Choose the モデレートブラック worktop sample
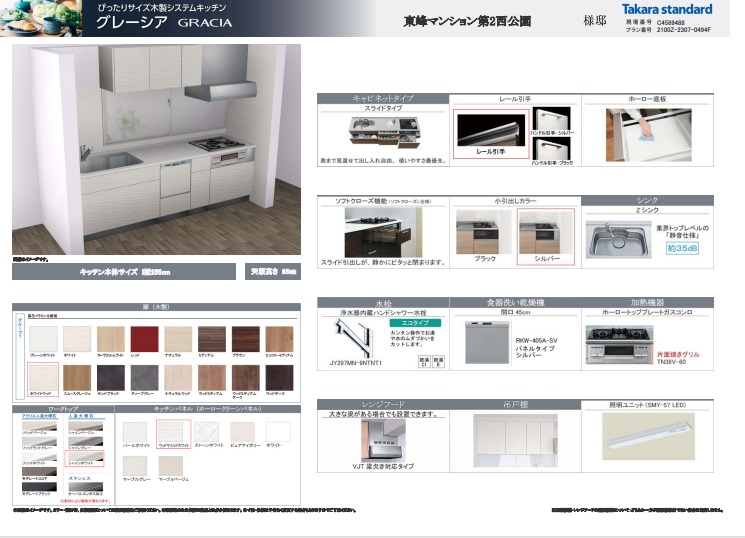The image size is (745, 538). pos(39,487)
